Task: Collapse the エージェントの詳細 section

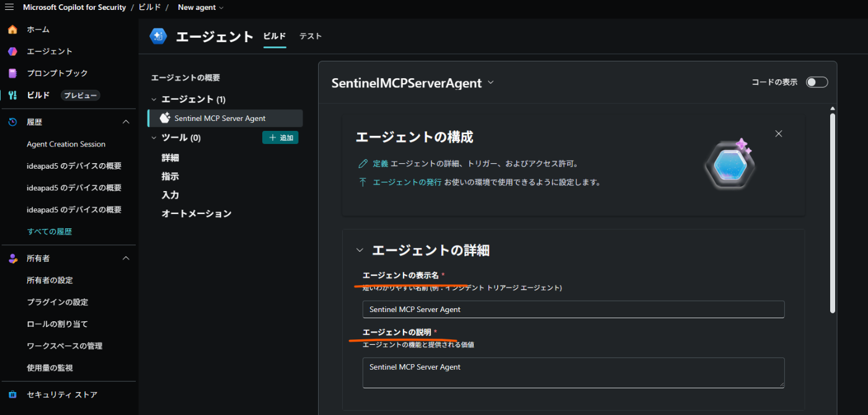Action: (360, 250)
